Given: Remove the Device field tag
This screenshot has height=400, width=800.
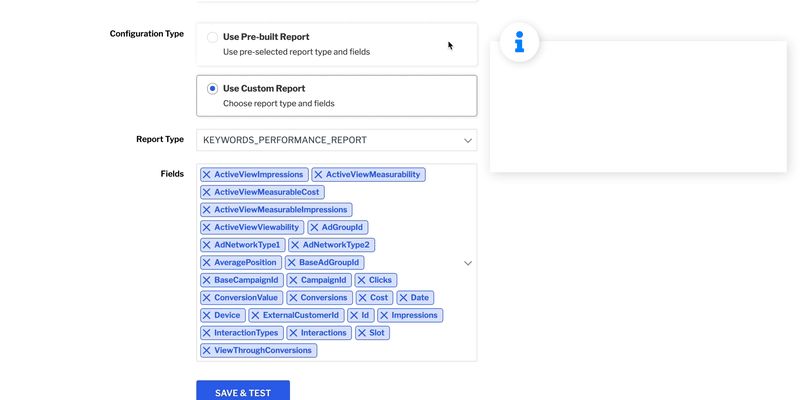Looking at the screenshot, I should pyautogui.click(x=207, y=316).
